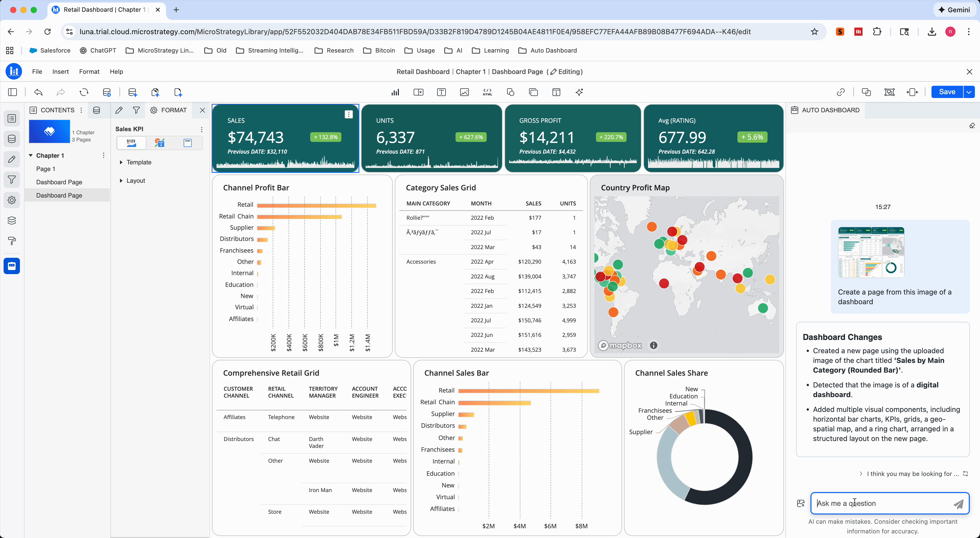Screen dimensions: 980x538
Task: Open the Insert menu
Action: [61, 71]
